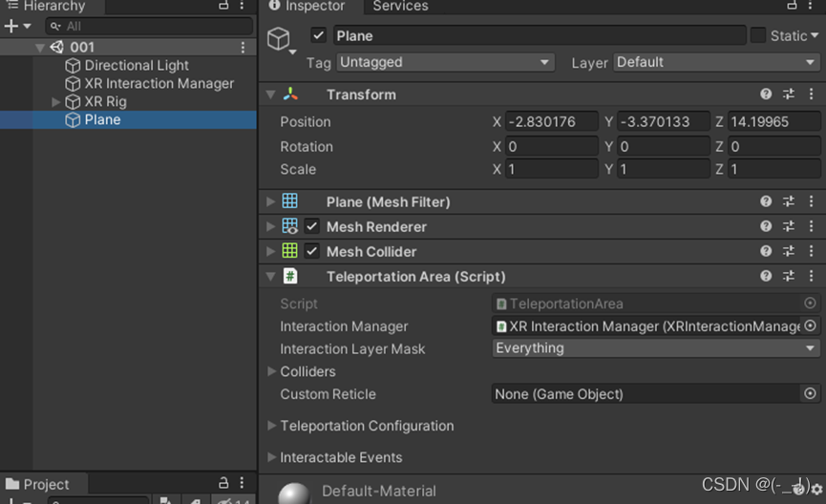Open the Tag Untagged dropdown
The image size is (826, 504).
coord(445,63)
